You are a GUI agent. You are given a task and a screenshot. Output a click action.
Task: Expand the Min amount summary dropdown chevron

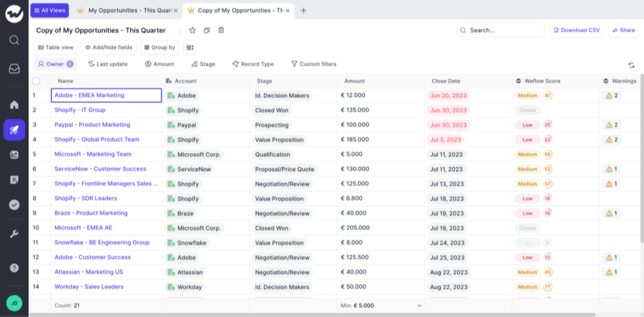tap(419, 305)
